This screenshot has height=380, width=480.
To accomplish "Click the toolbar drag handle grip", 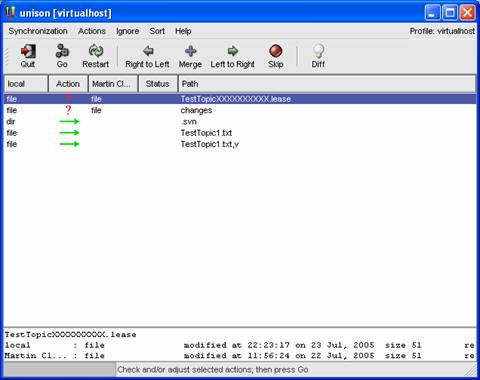I will 6,57.
